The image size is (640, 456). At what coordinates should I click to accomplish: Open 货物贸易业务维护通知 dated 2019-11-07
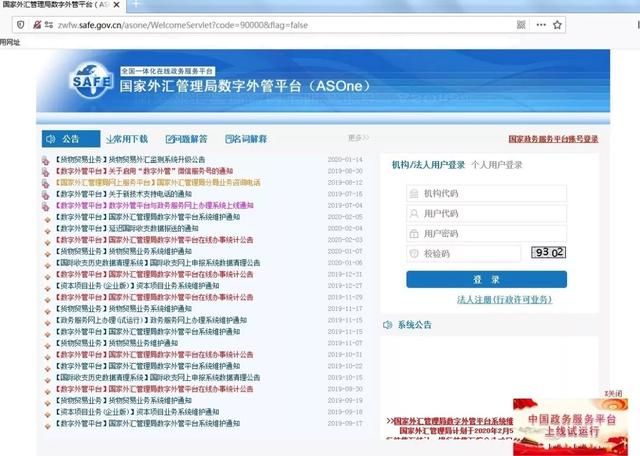[117, 343]
